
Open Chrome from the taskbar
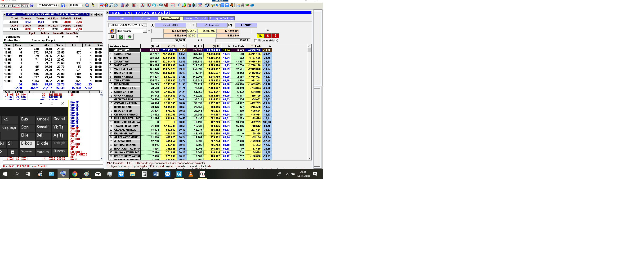click(75, 174)
